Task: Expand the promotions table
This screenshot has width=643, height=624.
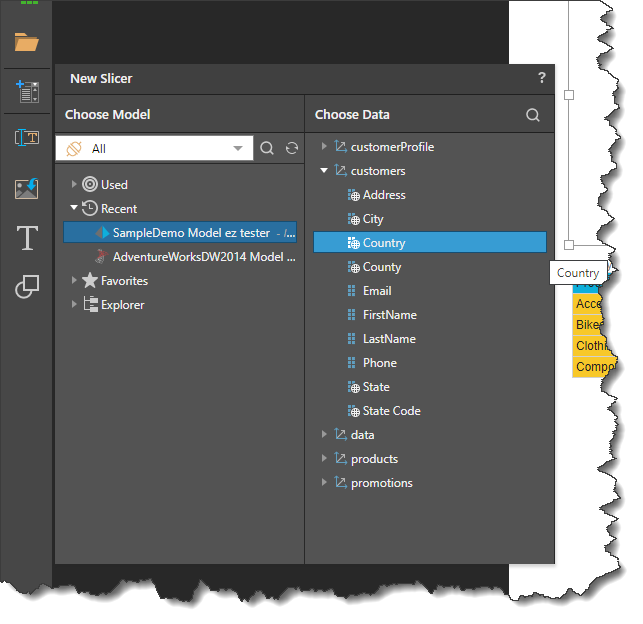Action: (x=324, y=482)
